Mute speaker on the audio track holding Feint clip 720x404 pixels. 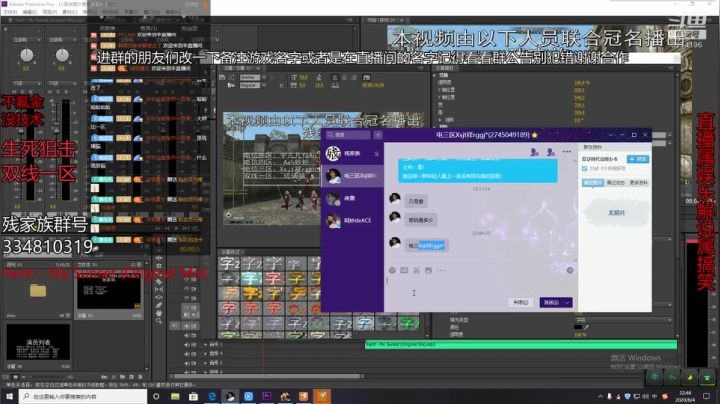coord(186,344)
